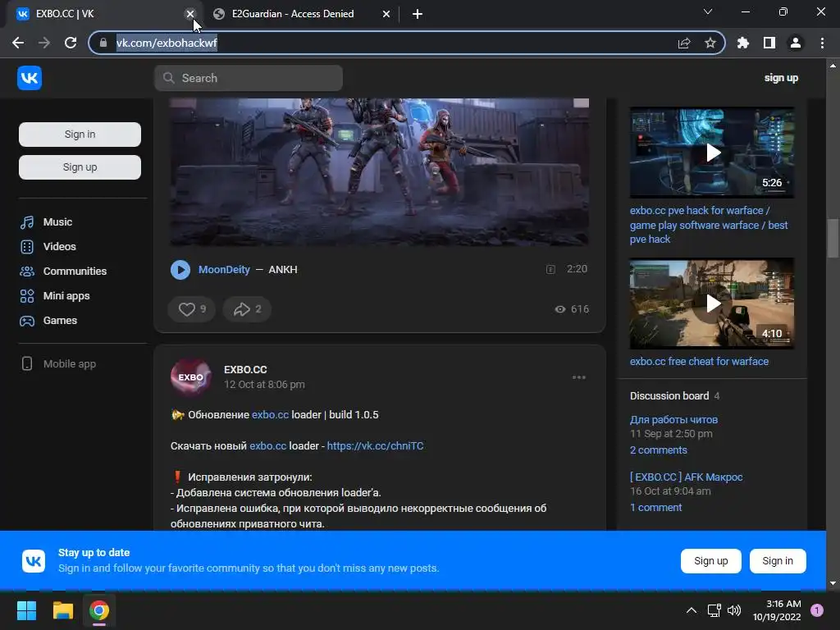Open the soldiers post image
The width and height of the screenshot is (840, 630).
[379, 172]
